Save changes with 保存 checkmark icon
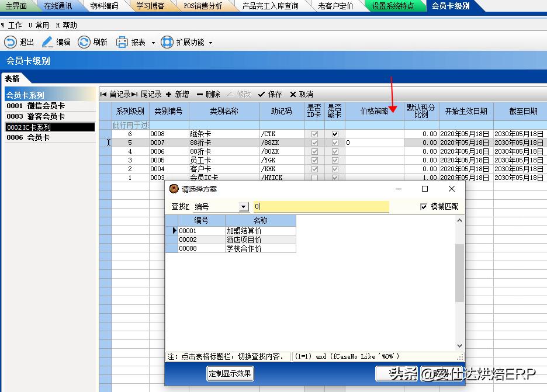547x392 pixels. (261, 93)
